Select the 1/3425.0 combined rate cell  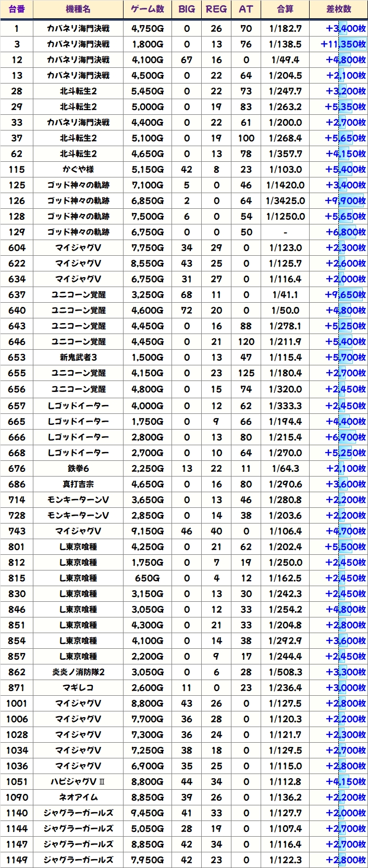click(x=285, y=201)
